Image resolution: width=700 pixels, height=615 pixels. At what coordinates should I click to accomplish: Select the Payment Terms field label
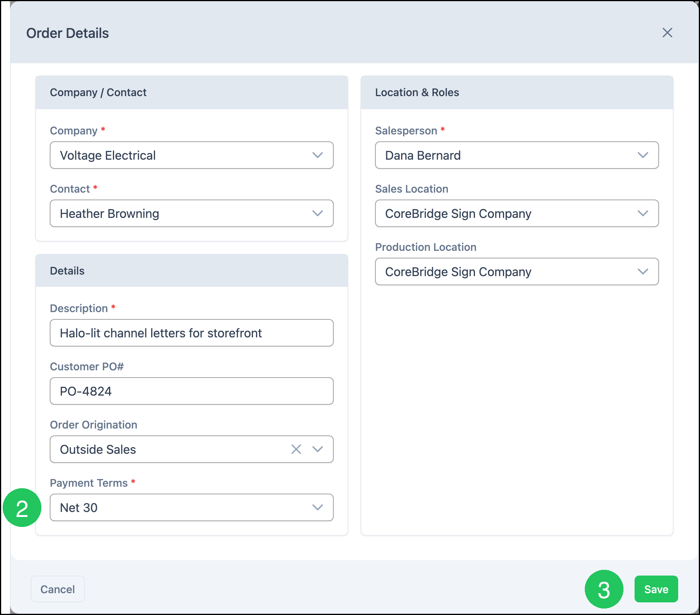[x=89, y=483]
